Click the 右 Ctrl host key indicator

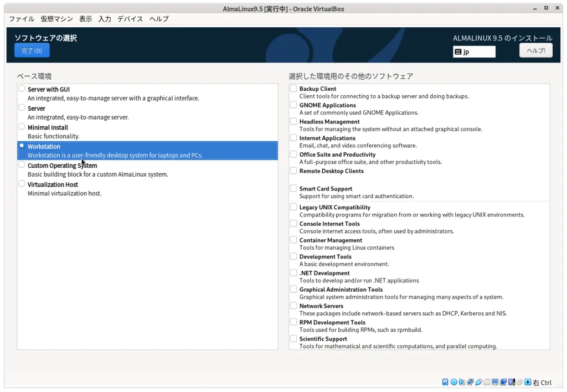(542, 382)
